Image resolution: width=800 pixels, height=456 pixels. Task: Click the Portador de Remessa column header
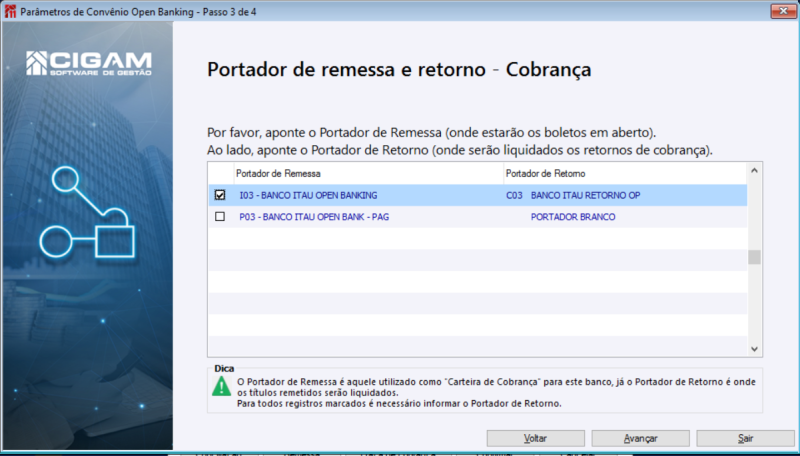pyautogui.click(x=368, y=173)
